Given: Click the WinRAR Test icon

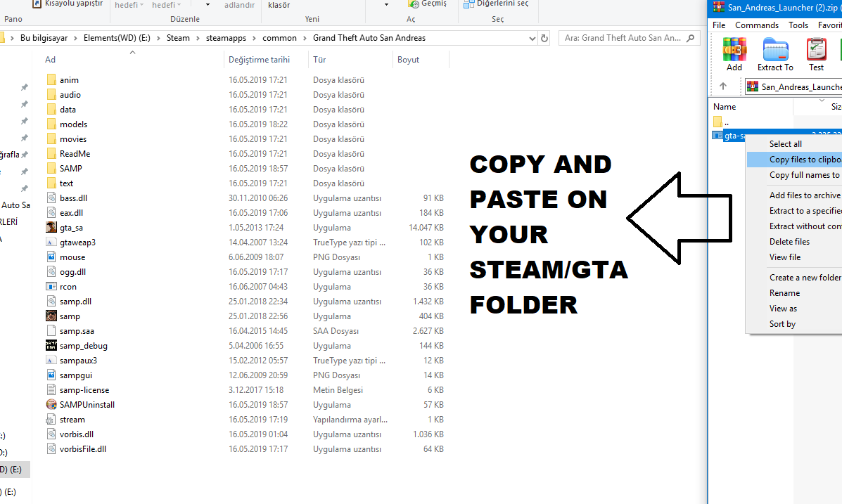Looking at the screenshot, I should pyautogui.click(x=816, y=49).
